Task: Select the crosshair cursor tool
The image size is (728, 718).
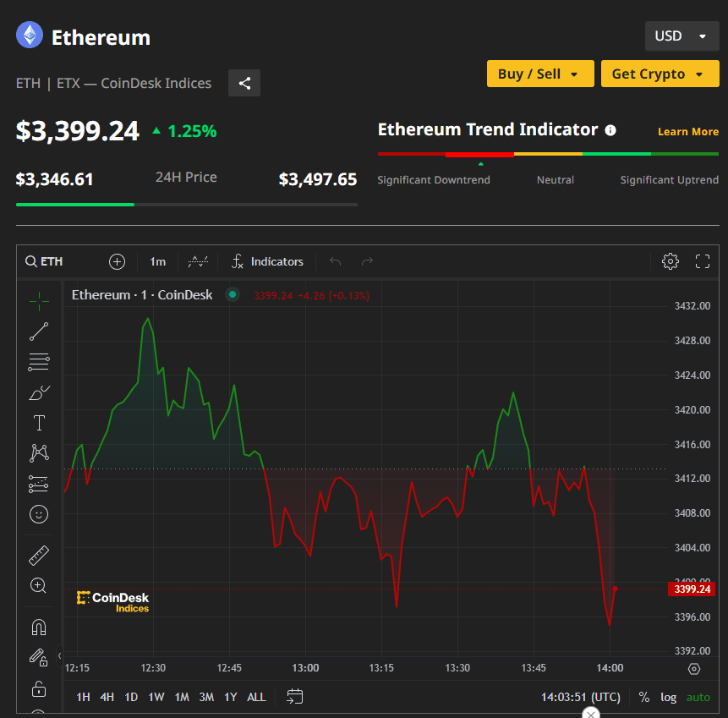Action: (39, 301)
